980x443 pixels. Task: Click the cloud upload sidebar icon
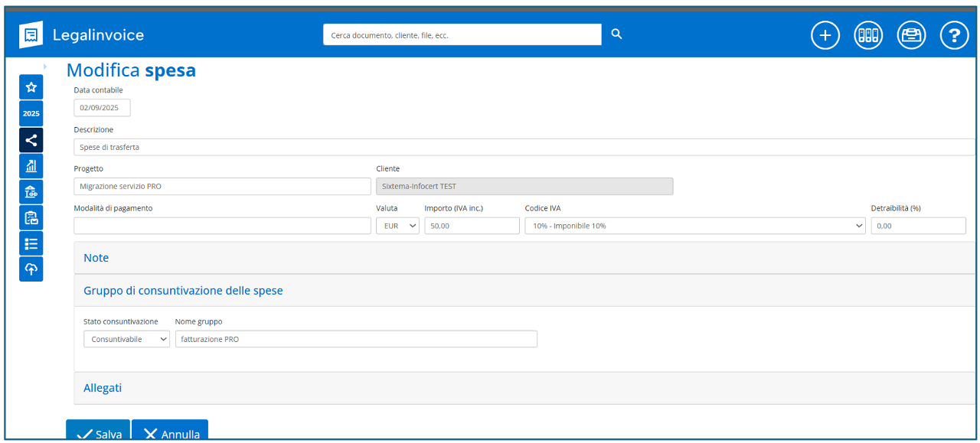click(x=31, y=269)
